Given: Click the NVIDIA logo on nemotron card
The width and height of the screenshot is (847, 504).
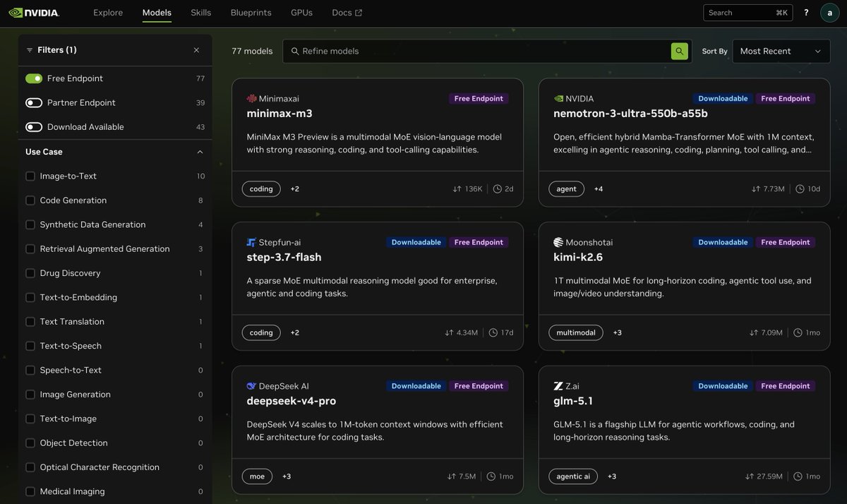Looking at the screenshot, I should 558,99.
